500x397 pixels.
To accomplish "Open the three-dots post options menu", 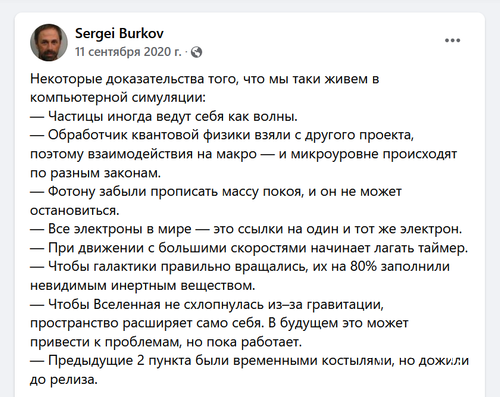I will 452,40.
